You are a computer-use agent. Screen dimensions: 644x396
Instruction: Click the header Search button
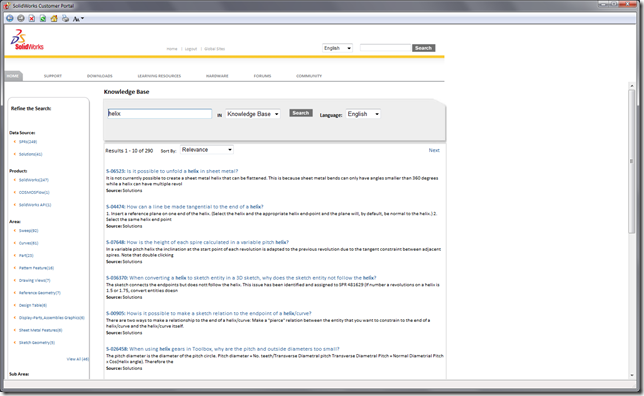[423, 48]
